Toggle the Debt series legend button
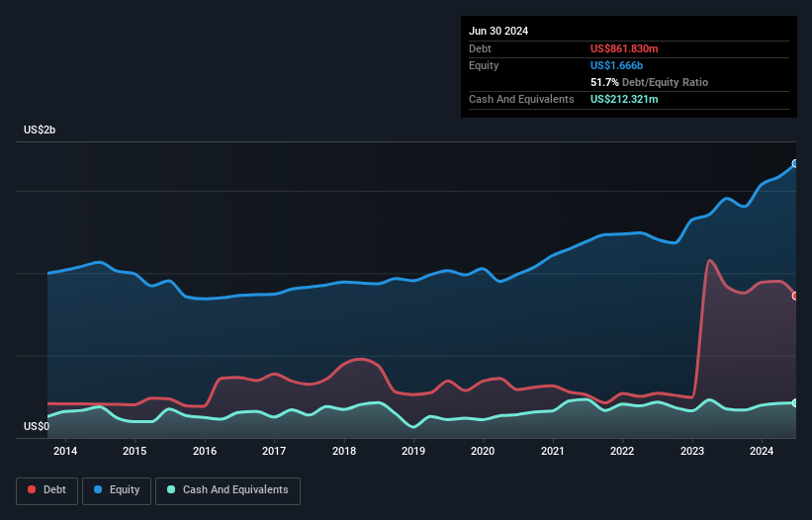This screenshot has width=812, height=520. tap(46, 490)
